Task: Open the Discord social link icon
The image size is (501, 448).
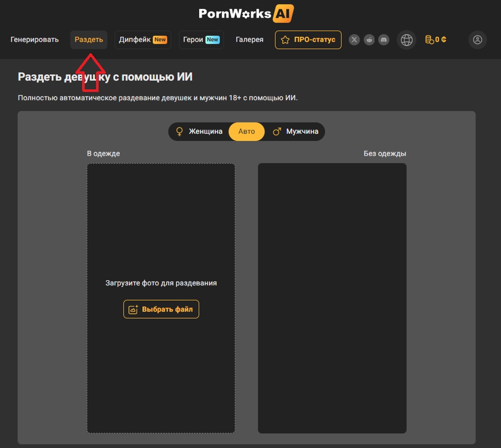Action: [x=383, y=40]
